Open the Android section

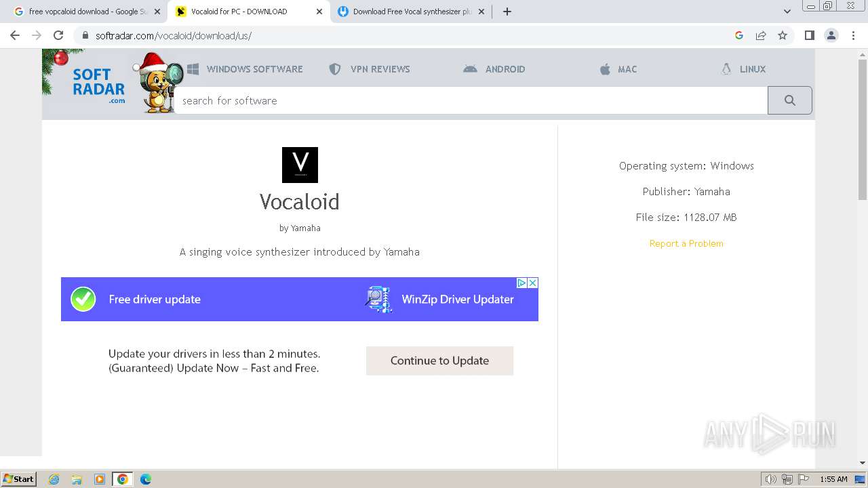494,69
